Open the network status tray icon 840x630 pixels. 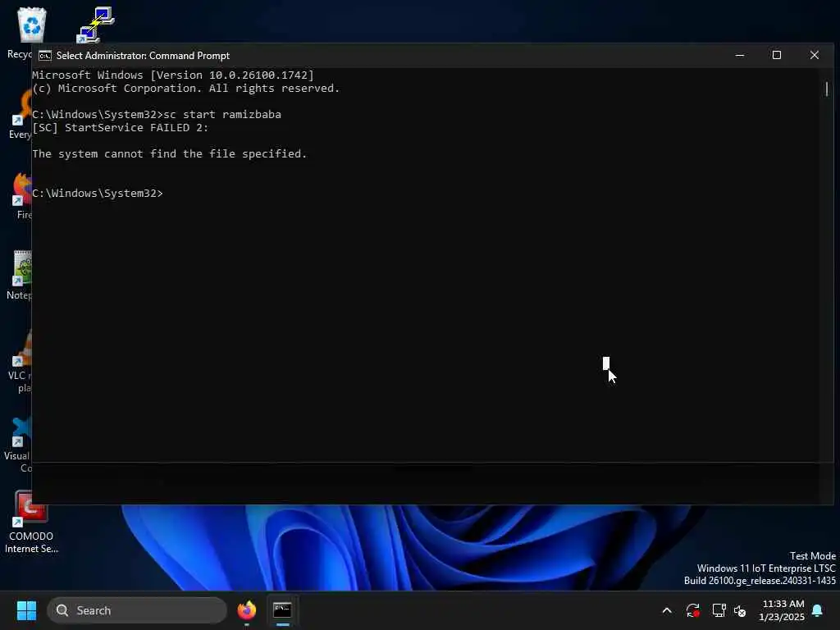point(719,610)
